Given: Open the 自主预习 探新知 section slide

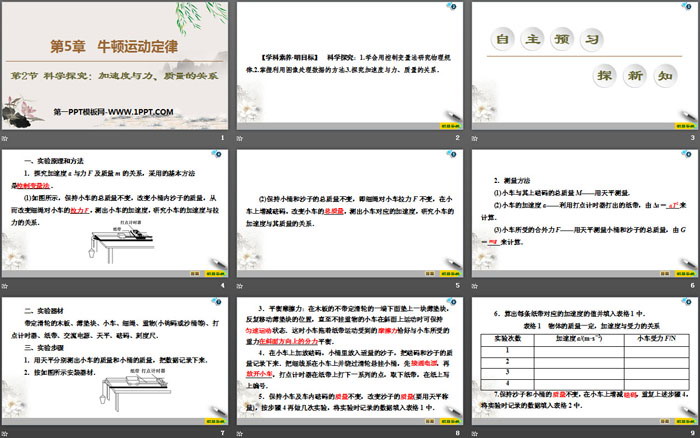Looking at the screenshot, I should coord(583,64).
